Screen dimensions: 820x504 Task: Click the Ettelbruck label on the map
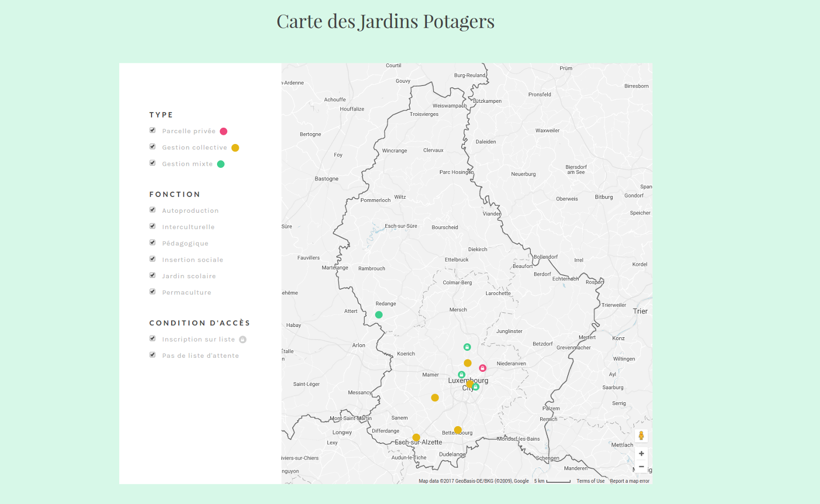tap(457, 260)
